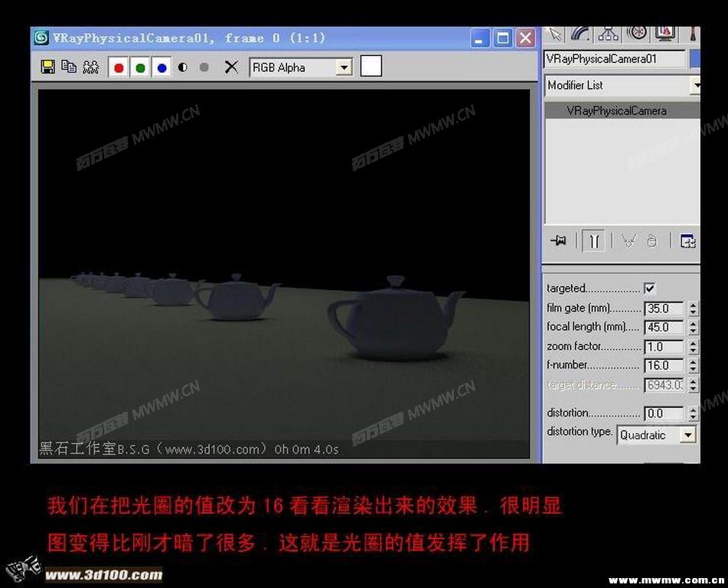This screenshot has width=728, height=588.
Task: Open the Display tab in the command panel
Action: [665, 34]
